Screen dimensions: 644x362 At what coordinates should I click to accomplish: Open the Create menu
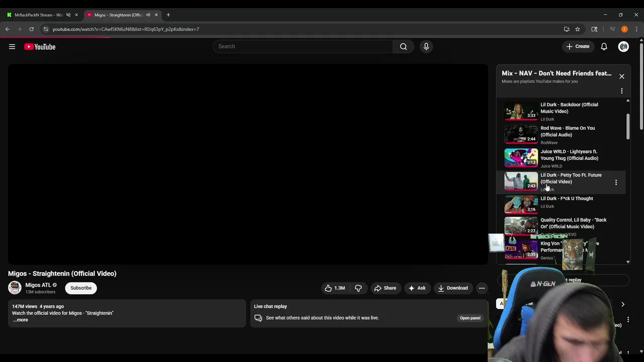point(578,47)
